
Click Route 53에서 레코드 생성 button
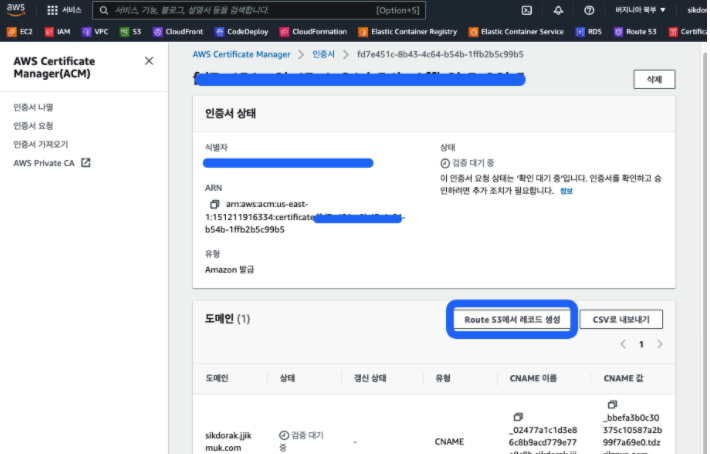(x=512, y=320)
